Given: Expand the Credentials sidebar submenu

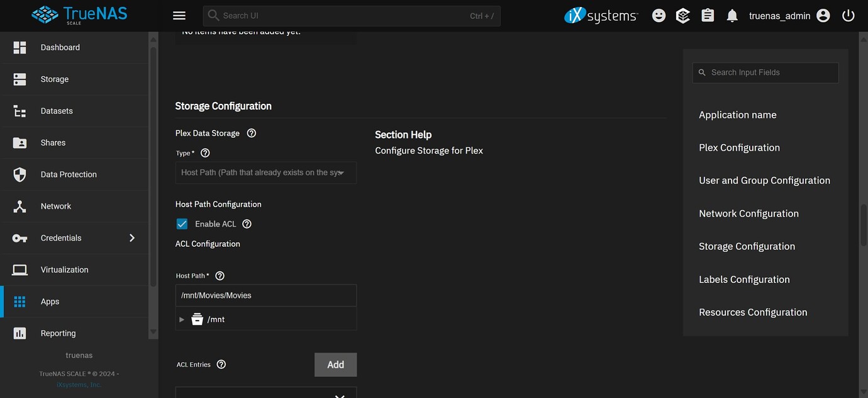Looking at the screenshot, I should click(132, 237).
